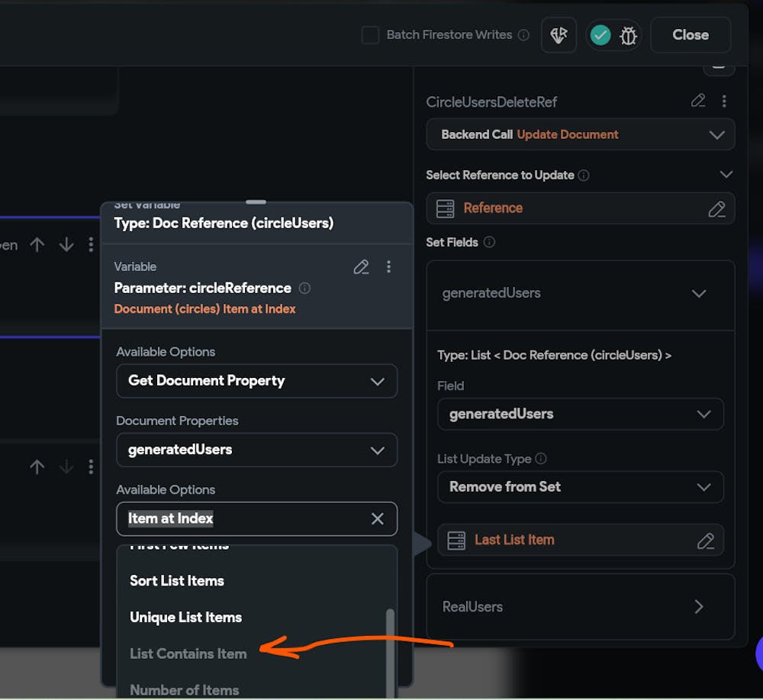Expand the RealUsers field row
The image size is (763, 700).
click(x=698, y=607)
